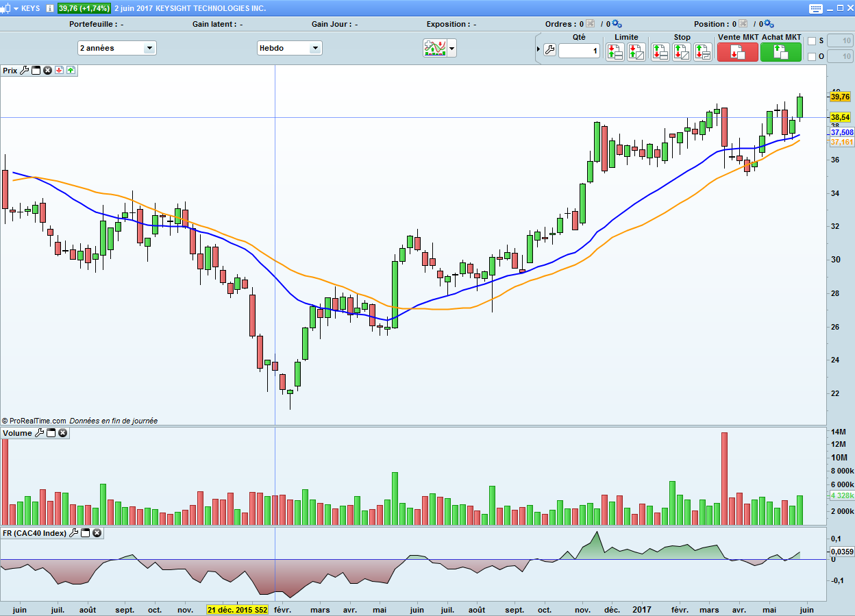
Task: Click the 'Volume' panel title
Action: click(x=17, y=433)
